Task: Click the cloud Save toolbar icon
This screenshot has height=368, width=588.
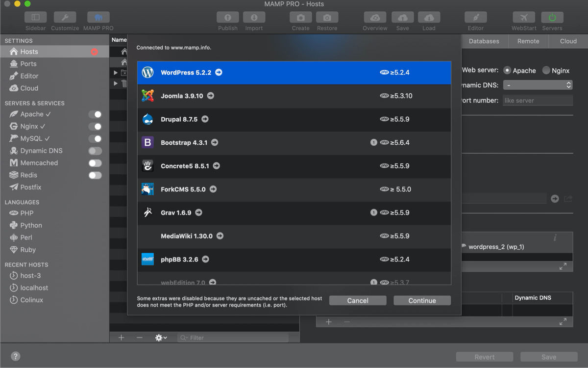Action: 402,17
